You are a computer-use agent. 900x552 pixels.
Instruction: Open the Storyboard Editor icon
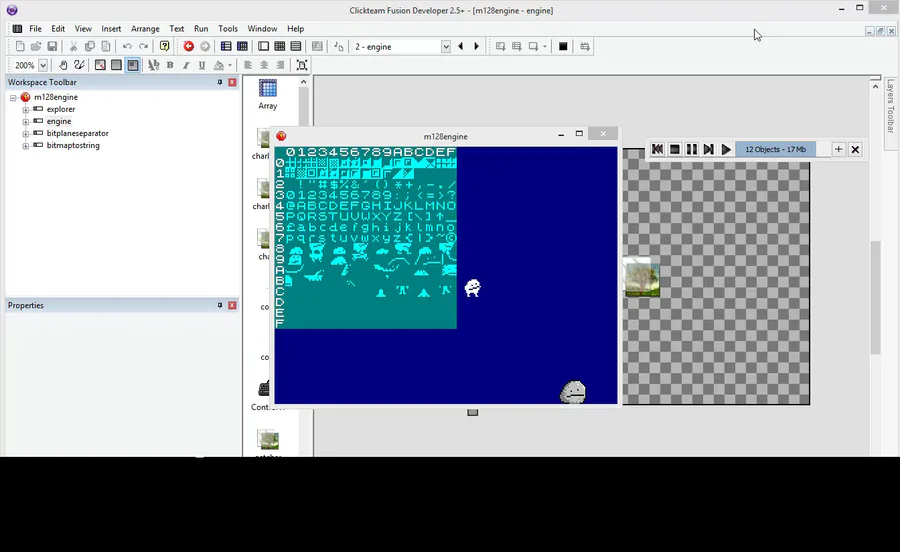[226, 46]
